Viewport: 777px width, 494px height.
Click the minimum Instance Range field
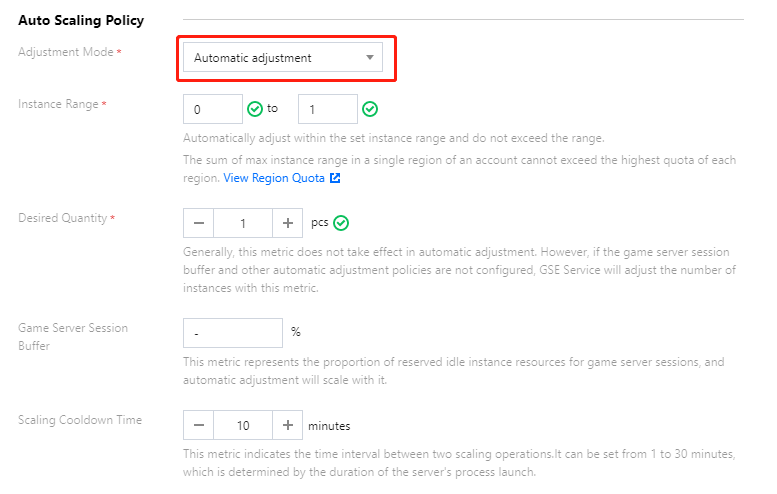213,109
